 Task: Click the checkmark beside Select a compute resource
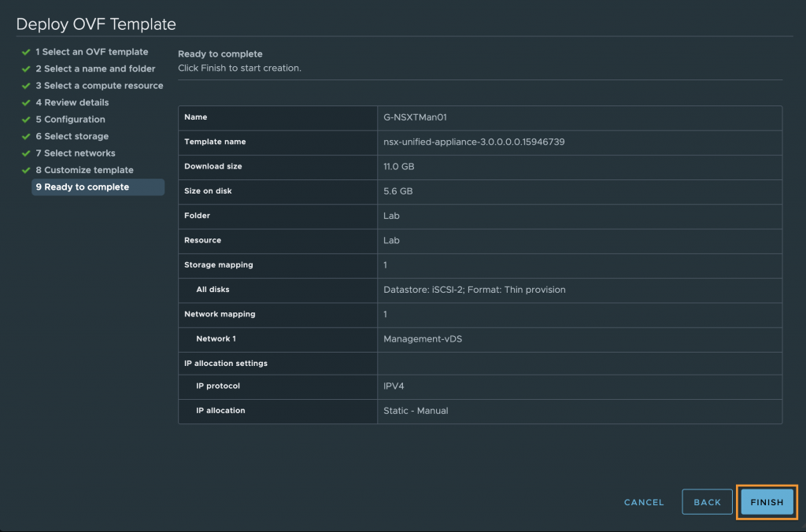26,86
